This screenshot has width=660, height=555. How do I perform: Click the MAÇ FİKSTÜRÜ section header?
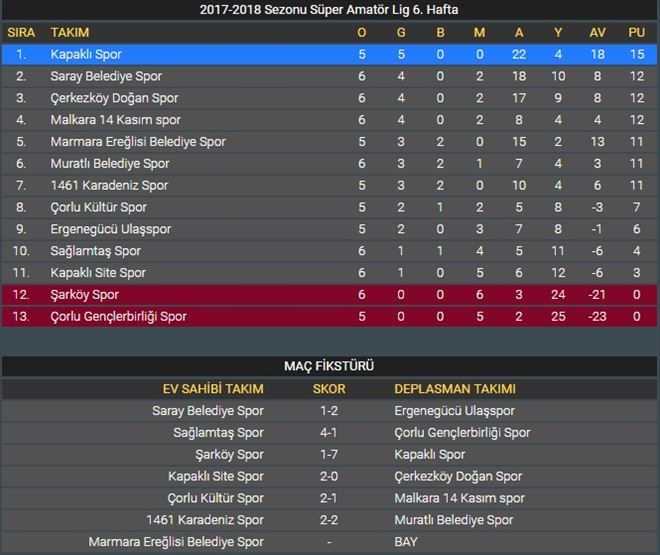(x=330, y=366)
